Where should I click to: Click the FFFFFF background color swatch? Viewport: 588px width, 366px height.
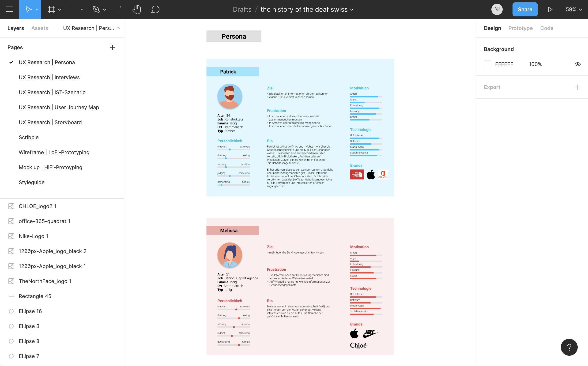[487, 64]
